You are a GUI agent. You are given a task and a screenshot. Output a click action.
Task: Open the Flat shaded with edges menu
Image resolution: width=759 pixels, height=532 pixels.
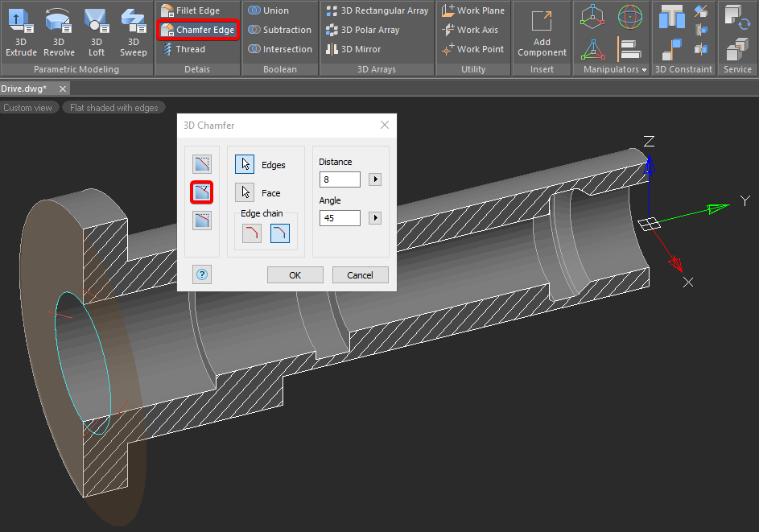[x=113, y=107]
